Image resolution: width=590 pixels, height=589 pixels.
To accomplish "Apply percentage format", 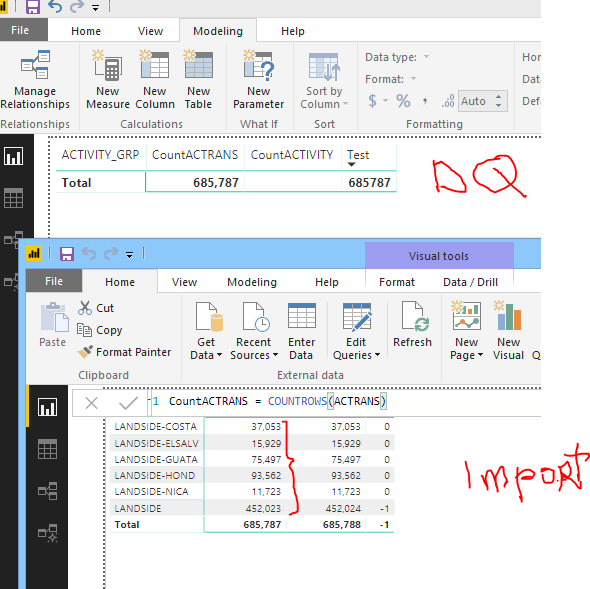I will point(403,101).
